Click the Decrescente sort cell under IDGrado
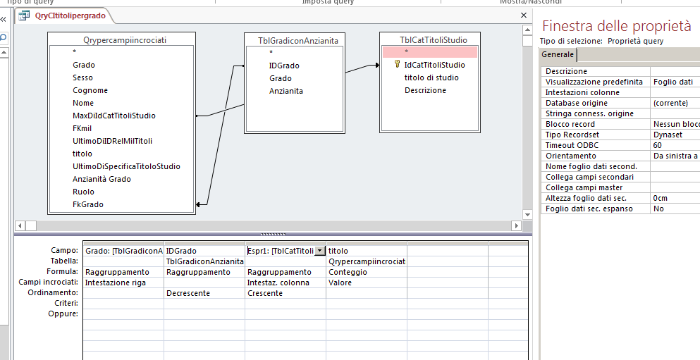The height and width of the screenshot is (360, 700). 204,293
